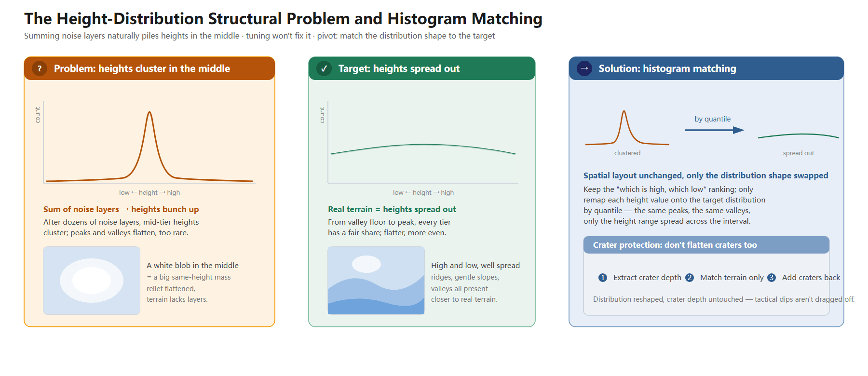Click the small clustered curve icon
Viewport: 868px width, 376px height.
[627, 128]
